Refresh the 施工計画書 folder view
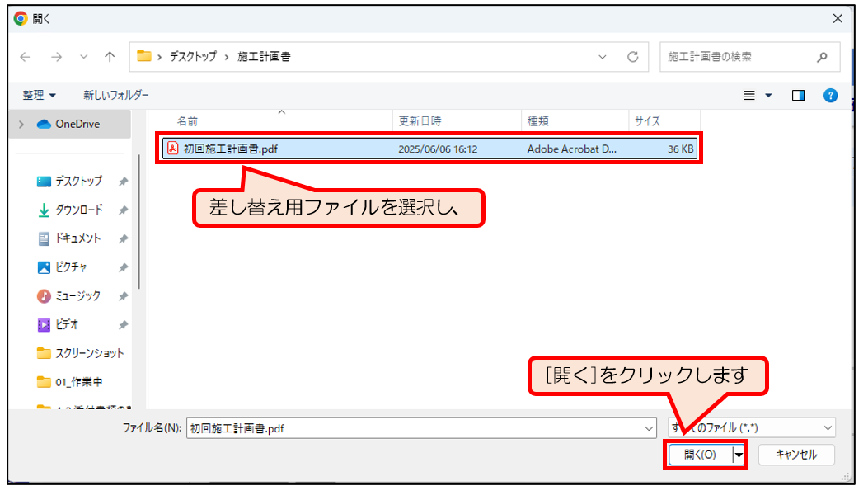Image resolution: width=868 pixels, height=500 pixels. 632,57
